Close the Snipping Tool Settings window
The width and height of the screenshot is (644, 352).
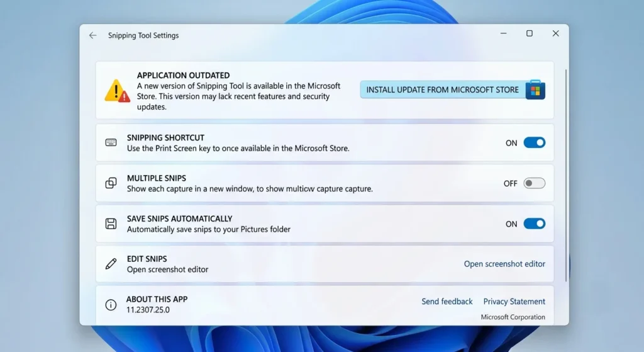[556, 33]
